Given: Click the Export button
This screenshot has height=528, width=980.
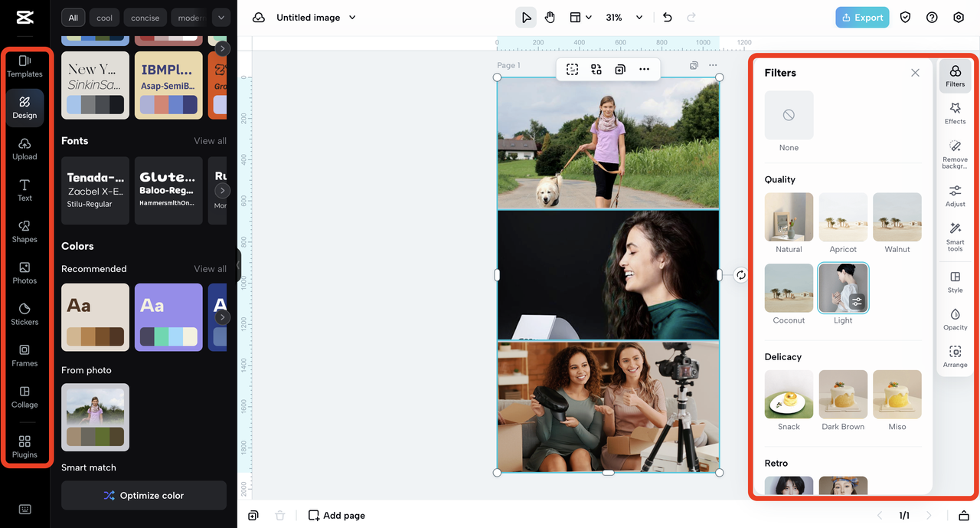Looking at the screenshot, I should coord(862,18).
